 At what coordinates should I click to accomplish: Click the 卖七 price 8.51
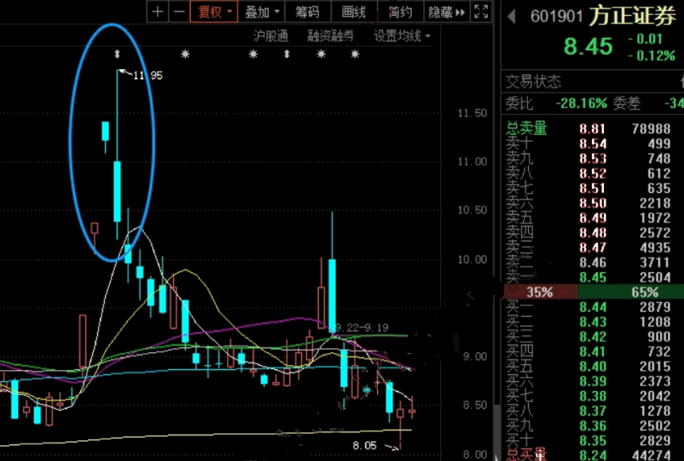(x=593, y=188)
